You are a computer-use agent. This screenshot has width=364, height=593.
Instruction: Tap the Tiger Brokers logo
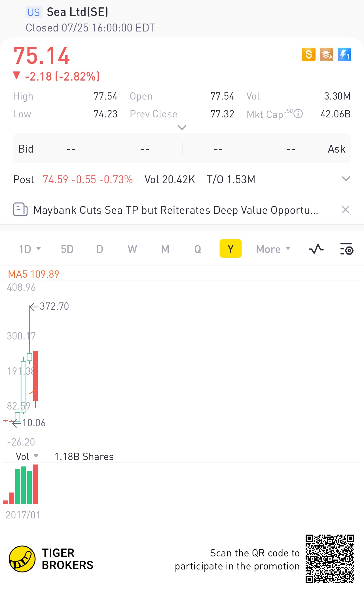[x=22, y=559]
